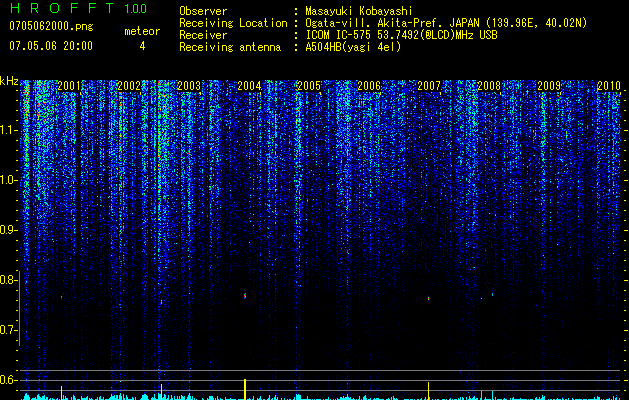The image size is (629, 400).
Task: Click the tall yellow detection bar under 2004
Action: [245, 389]
